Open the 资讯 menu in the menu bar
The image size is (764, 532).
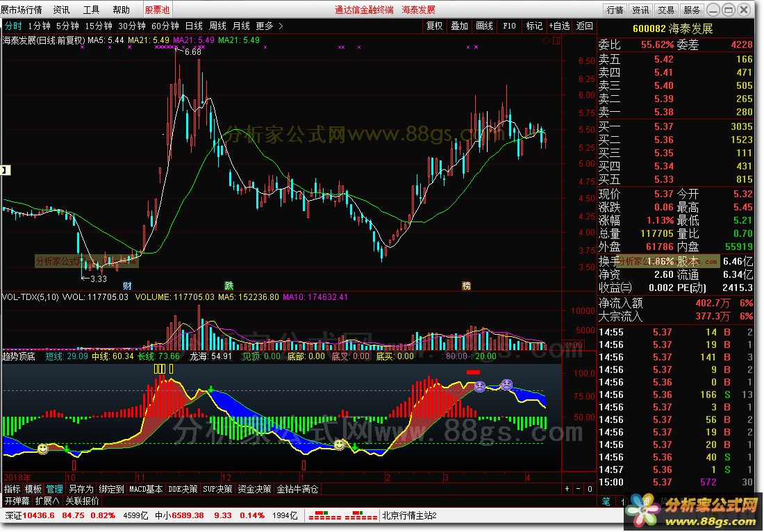(x=61, y=10)
